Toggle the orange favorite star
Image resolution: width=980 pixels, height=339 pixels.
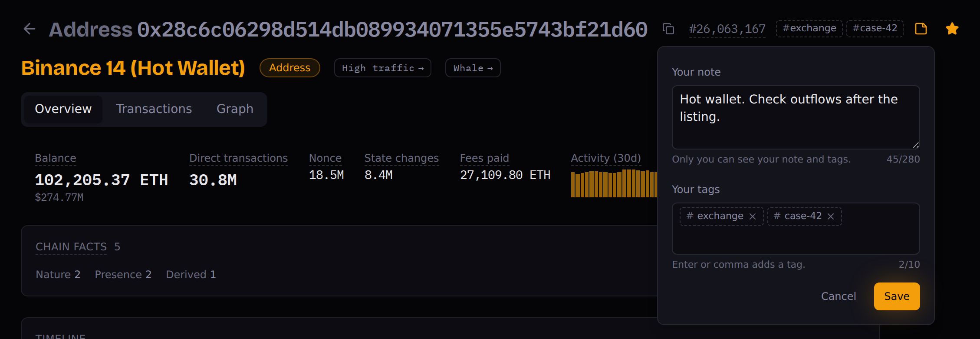coord(952,29)
